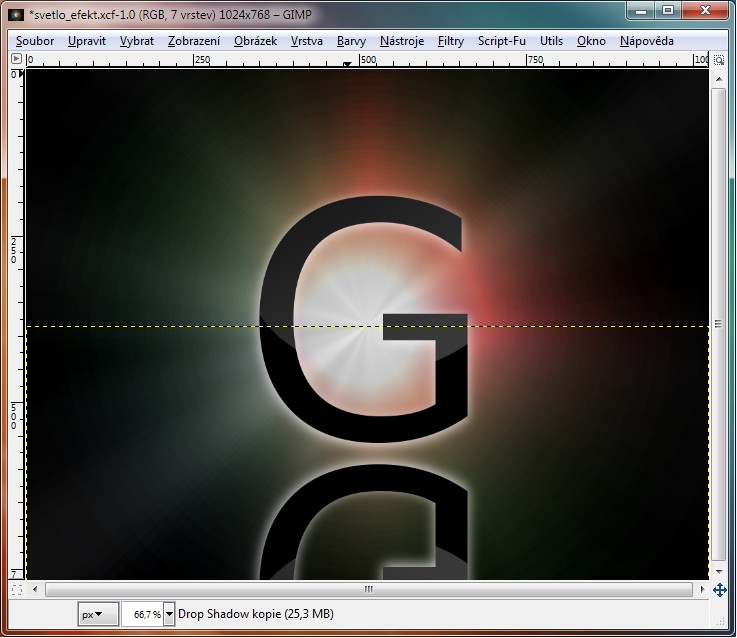
Task: Open the px units dropdown
Action: pyautogui.click(x=98, y=614)
